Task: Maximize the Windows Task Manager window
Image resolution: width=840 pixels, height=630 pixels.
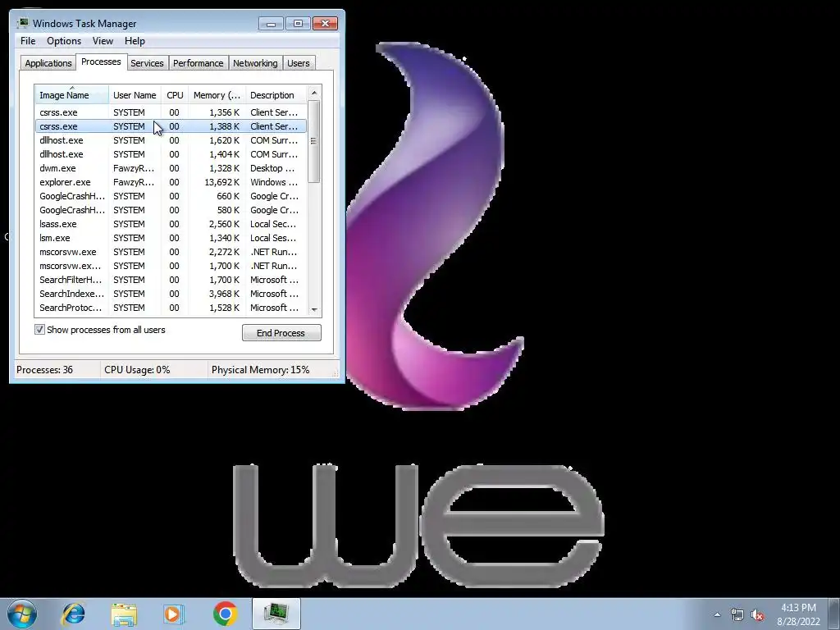Action: pos(298,24)
